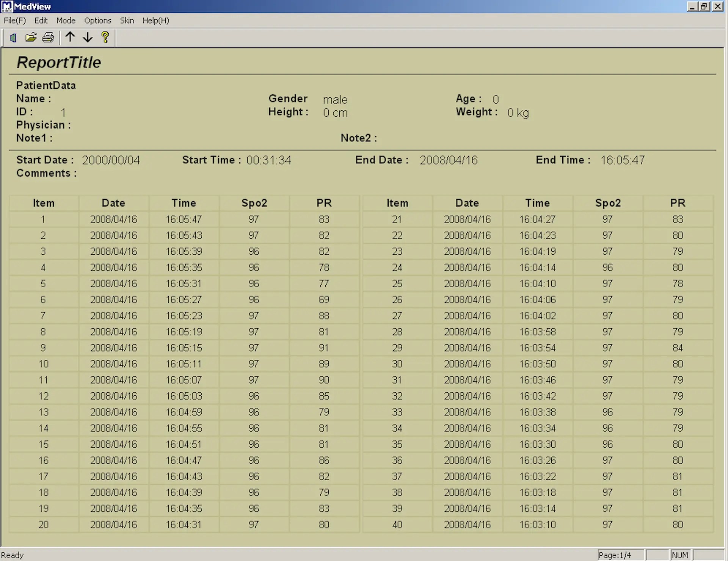Open a report file using the folder icon
This screenshot has width=728, height=561.
coord(31,37)
